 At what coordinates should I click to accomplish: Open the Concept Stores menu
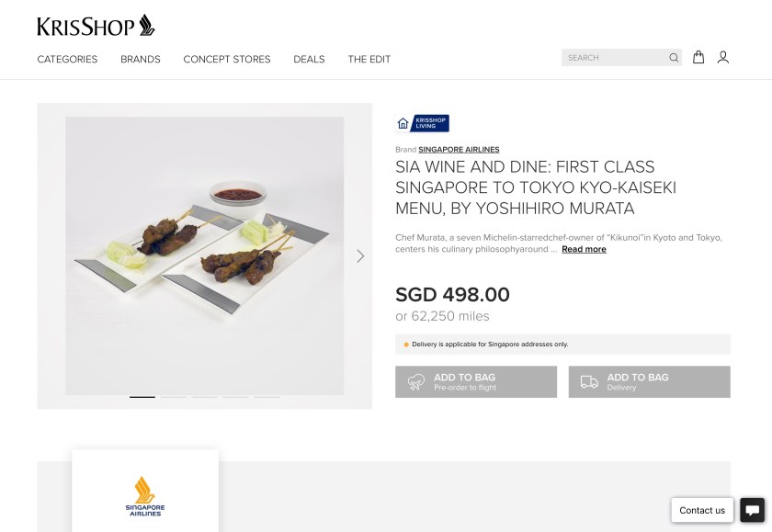coord(227,59)
